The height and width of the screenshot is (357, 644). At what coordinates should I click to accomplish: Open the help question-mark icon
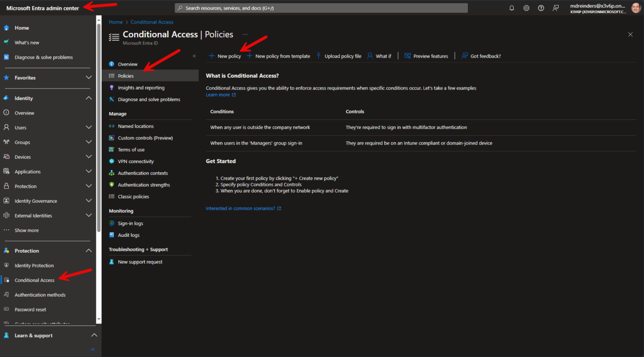tap(541, 8)
